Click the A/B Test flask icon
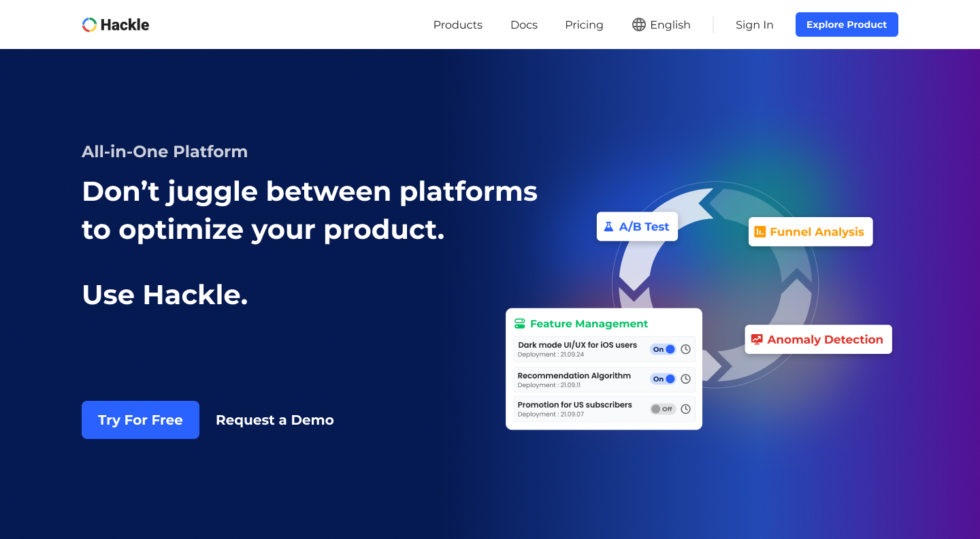The image size is (980, 539). pyautogui.click(x=608, y=227)
